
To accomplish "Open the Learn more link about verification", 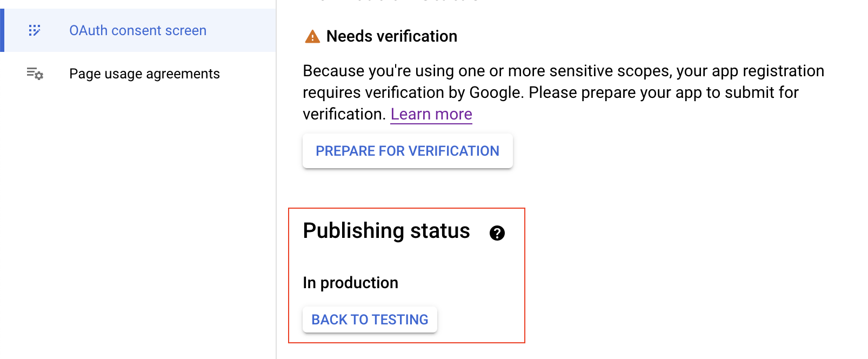I will (x=431, y=114).
